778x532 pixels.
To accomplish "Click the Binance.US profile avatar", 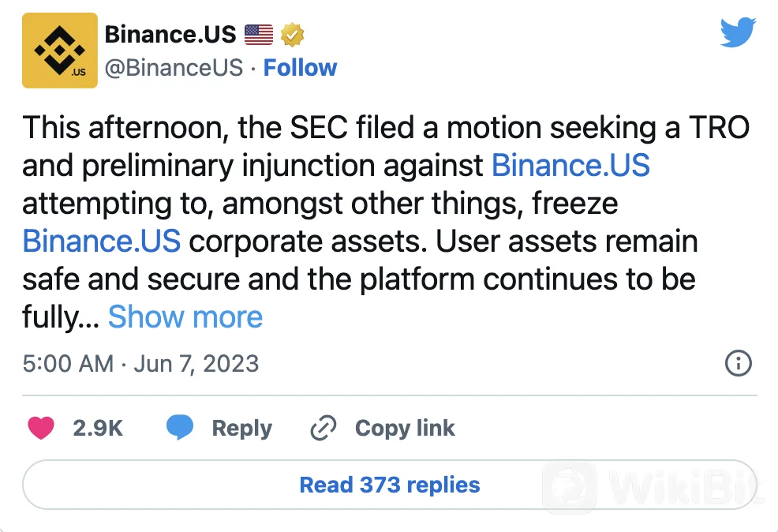I will tap(60, 51).
